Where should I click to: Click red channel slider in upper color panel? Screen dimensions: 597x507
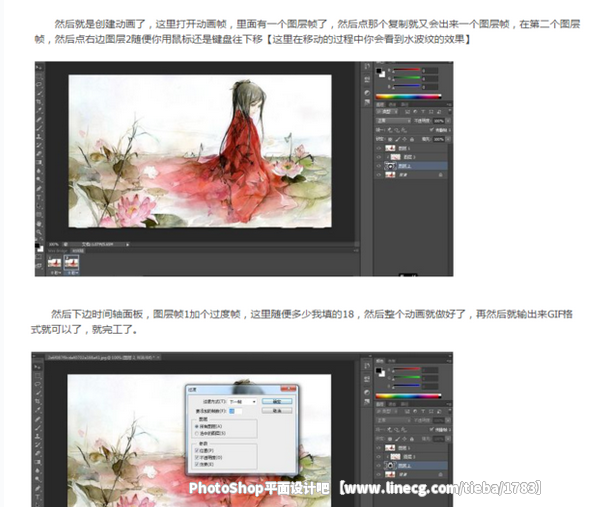coord(407,70)
